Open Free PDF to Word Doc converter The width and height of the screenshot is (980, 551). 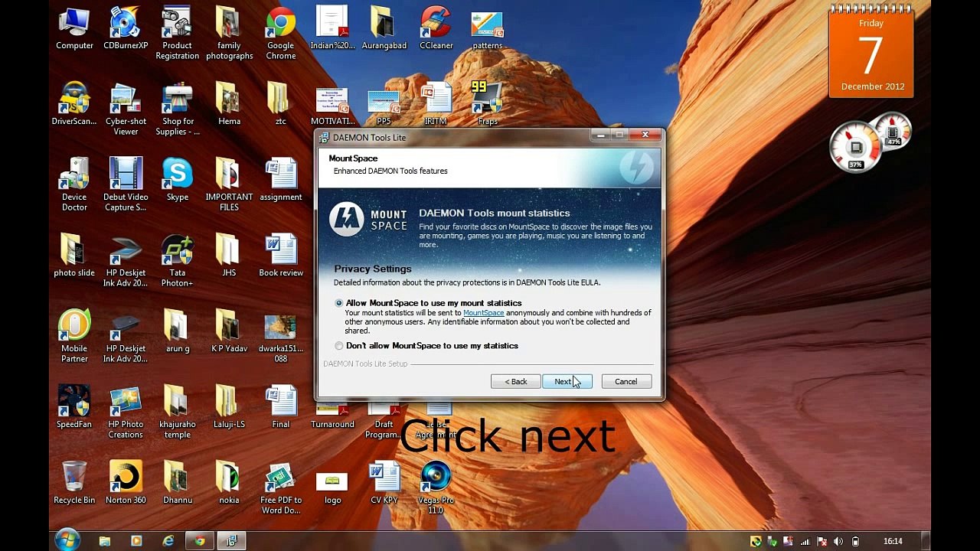[281, 487]
